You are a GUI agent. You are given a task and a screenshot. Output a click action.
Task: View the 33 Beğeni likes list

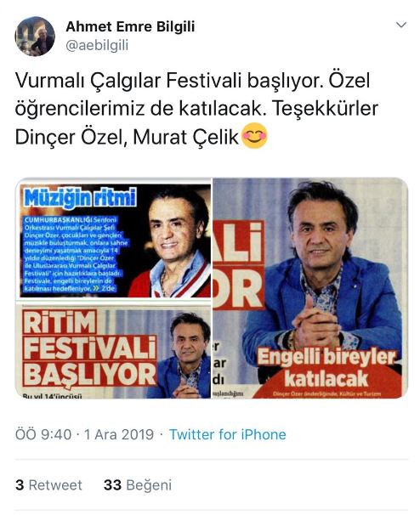click(138, 484)
